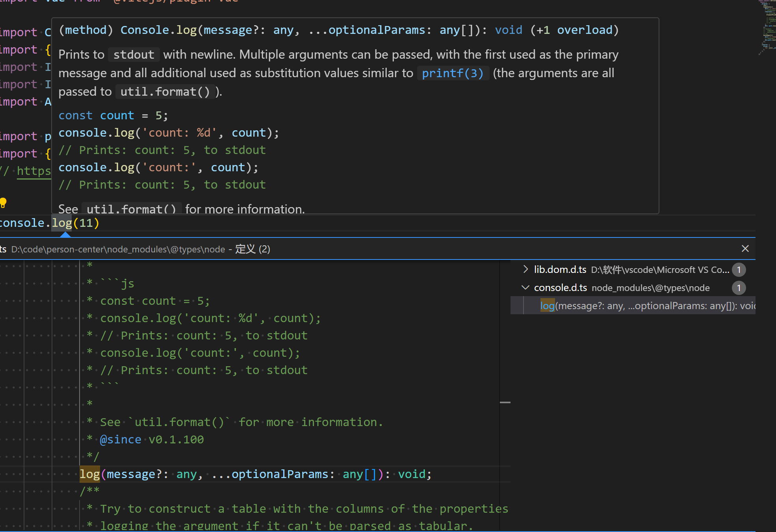Open the printf(3) link in hover

453,73
